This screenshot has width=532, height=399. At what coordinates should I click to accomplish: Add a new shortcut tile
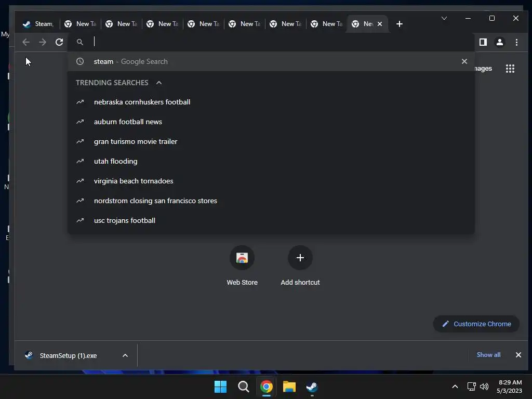point(300,267)
